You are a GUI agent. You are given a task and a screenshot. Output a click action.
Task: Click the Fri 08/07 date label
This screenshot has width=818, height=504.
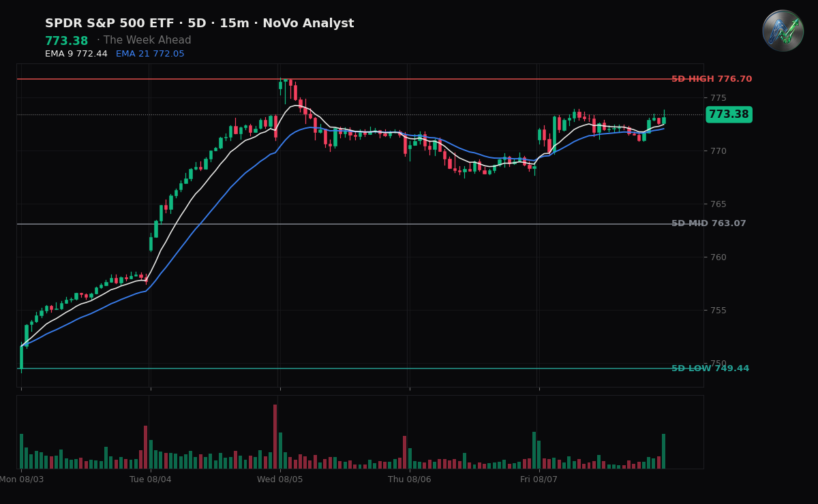tap(539, 479)
